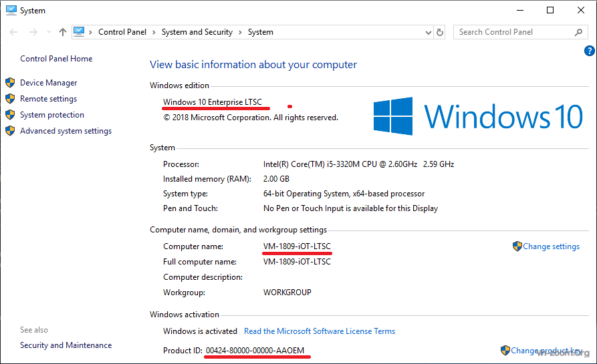Click the forward navigation arrow

[33, 32]
